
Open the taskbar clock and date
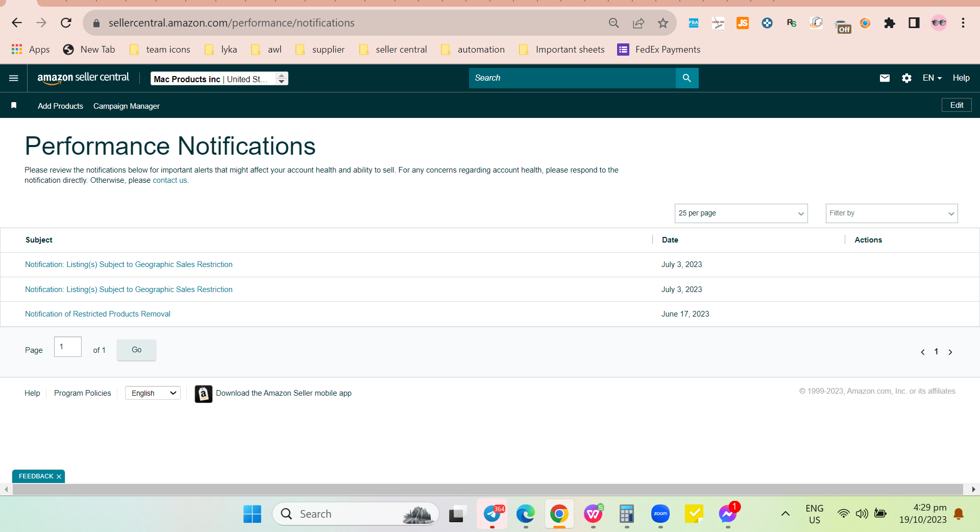923,514
